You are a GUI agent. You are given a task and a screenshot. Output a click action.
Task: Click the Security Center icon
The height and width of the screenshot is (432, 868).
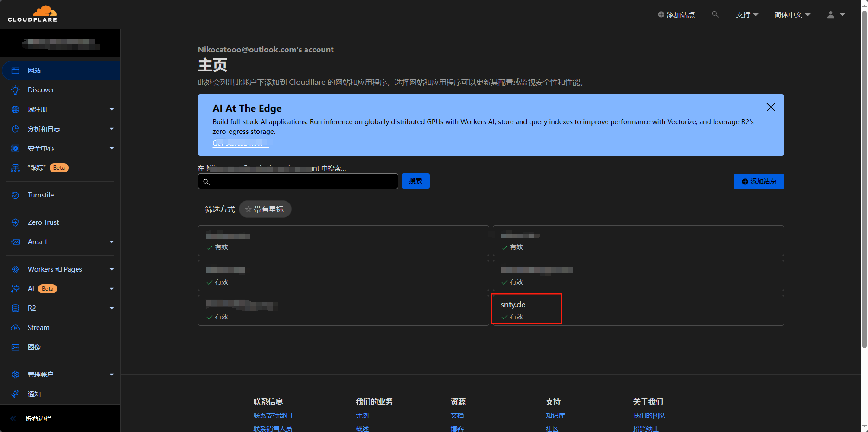(x=15, y=148)
